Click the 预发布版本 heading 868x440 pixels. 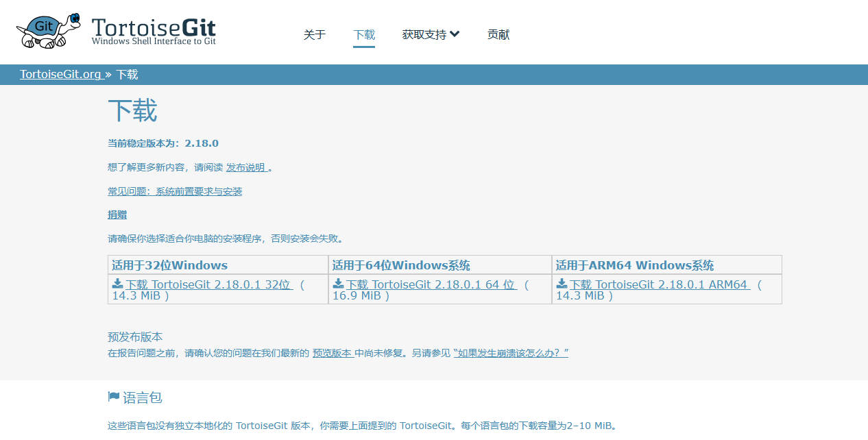point(135,337)
